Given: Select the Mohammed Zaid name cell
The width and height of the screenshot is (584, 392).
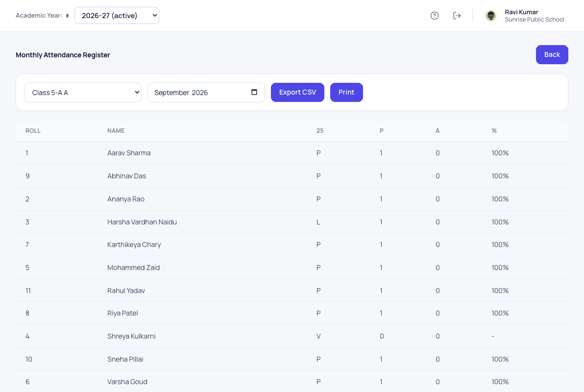Looking at the screenshot, I should [133, 268].
